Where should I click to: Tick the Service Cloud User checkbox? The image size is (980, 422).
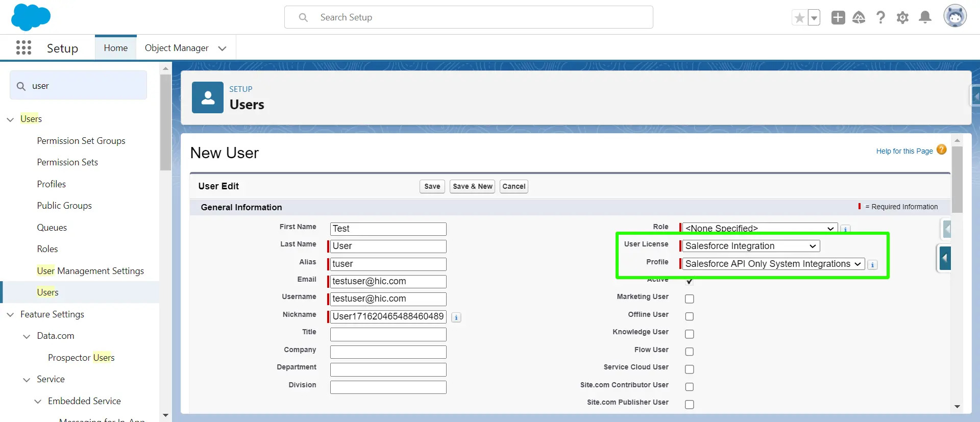(x=689, y=369)
